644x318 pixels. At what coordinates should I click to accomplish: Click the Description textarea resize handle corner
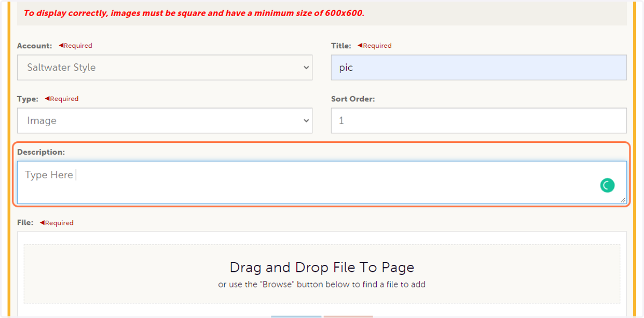pyautogui.click(x=623, y=200)
